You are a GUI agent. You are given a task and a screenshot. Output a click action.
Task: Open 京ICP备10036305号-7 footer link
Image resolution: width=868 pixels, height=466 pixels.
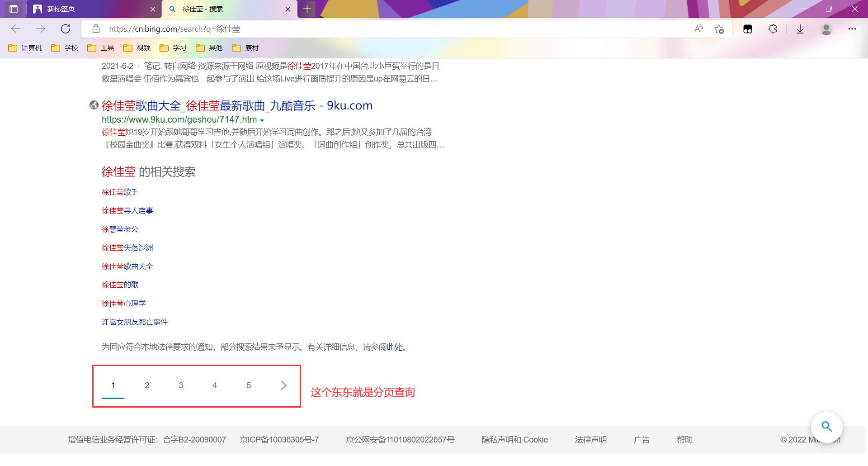click(x=279, y=440)
